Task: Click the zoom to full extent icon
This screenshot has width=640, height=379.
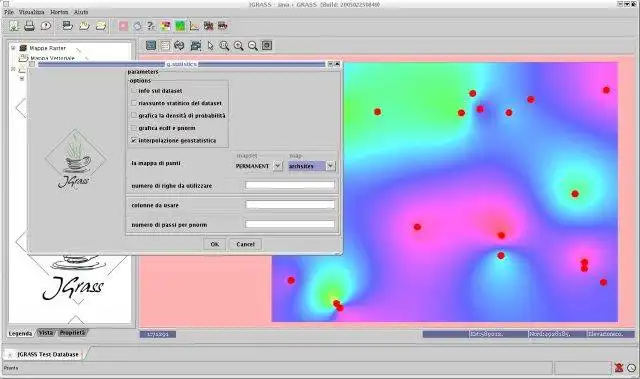Action: pyautogui.click(x=267, y=45)
